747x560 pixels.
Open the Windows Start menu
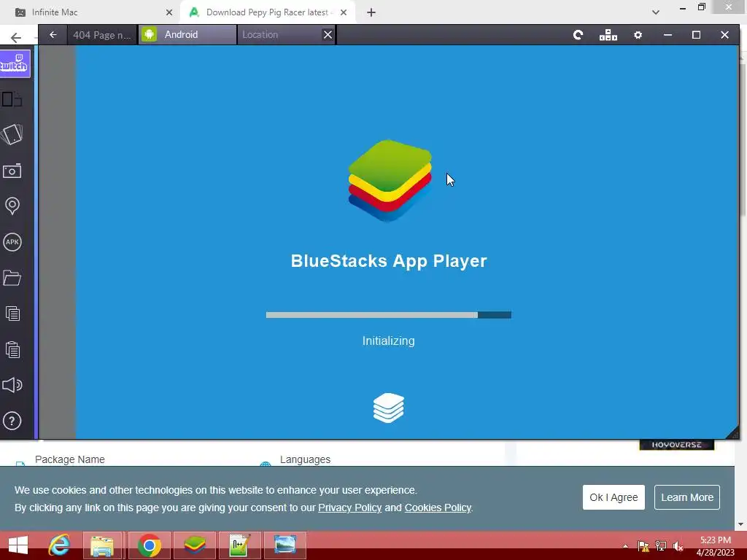[18, 545]
